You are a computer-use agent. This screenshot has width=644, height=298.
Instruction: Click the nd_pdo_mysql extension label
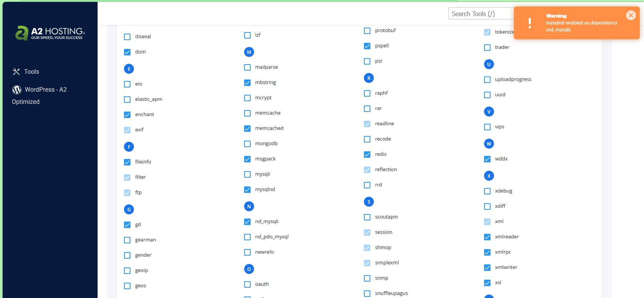[x=272, y=237]
